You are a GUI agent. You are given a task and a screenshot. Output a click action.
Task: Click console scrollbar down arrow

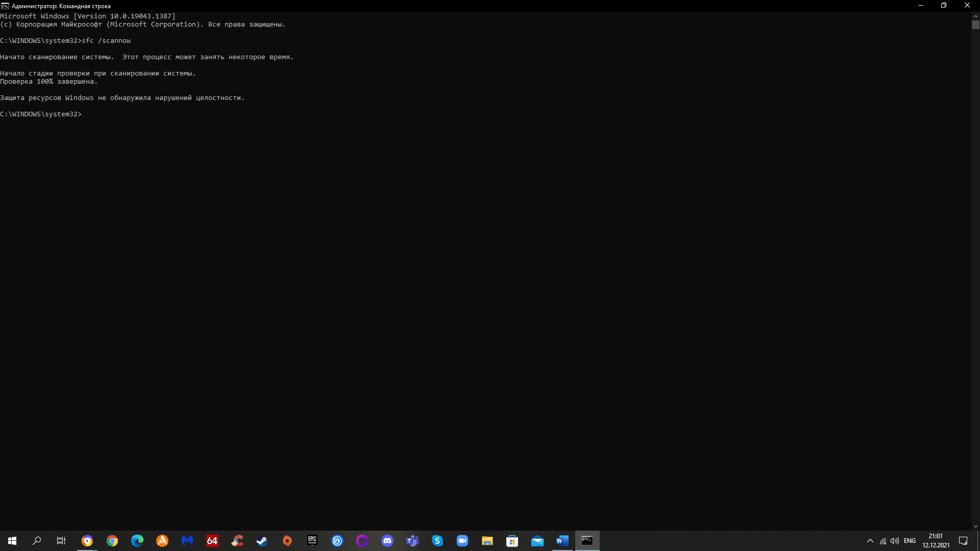[975, 526]
